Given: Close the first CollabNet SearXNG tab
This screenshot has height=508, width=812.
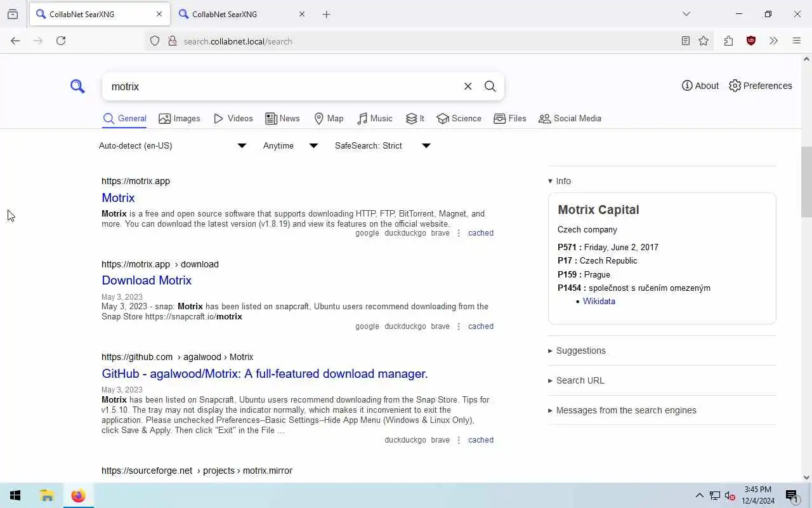Looking at the screenshot, I should tap(159, 14).
